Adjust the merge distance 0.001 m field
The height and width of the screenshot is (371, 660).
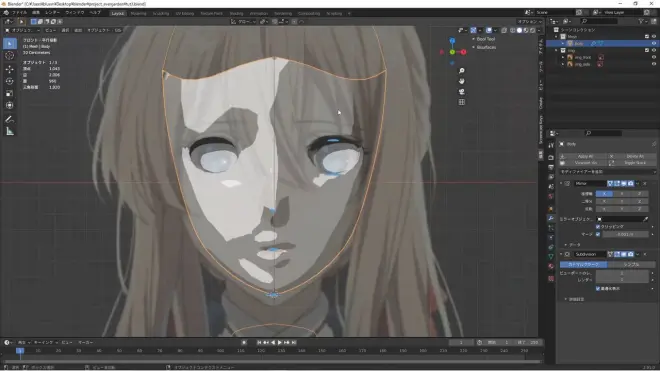tap(625, 234)
